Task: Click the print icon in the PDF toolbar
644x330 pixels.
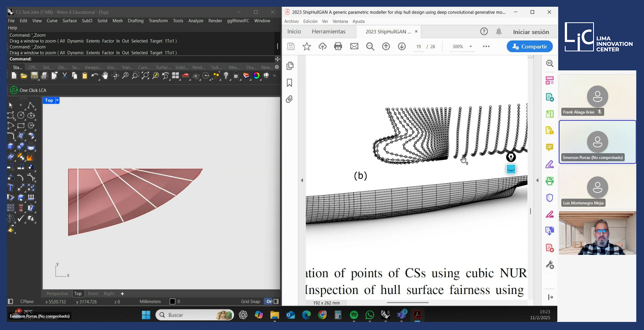Action: (x=338, y=46)
